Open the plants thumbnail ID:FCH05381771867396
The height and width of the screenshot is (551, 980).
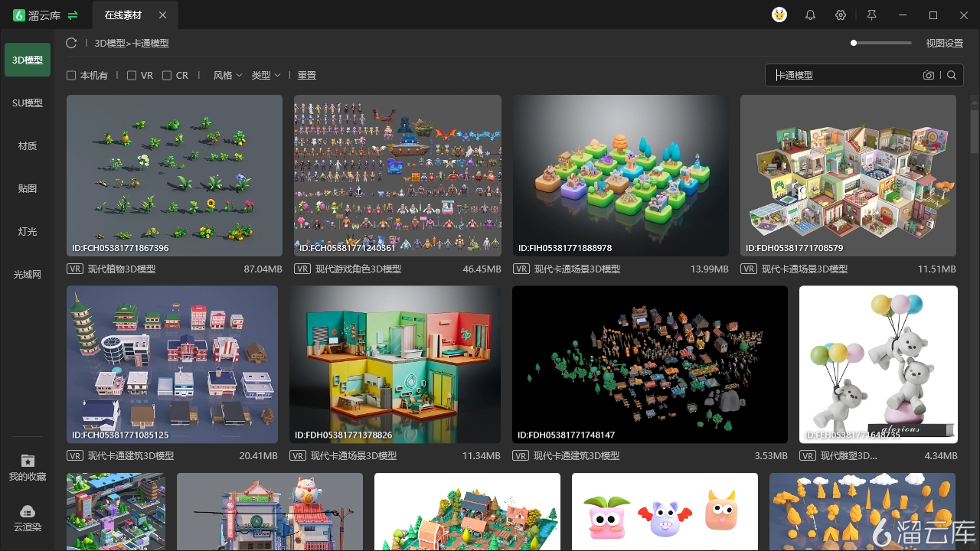point(175,175)
